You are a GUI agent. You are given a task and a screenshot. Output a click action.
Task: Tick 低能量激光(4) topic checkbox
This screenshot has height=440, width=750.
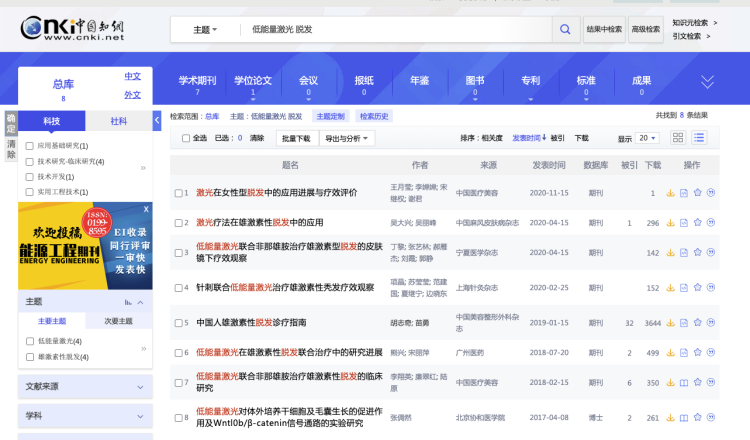click(x=30, y=341)
